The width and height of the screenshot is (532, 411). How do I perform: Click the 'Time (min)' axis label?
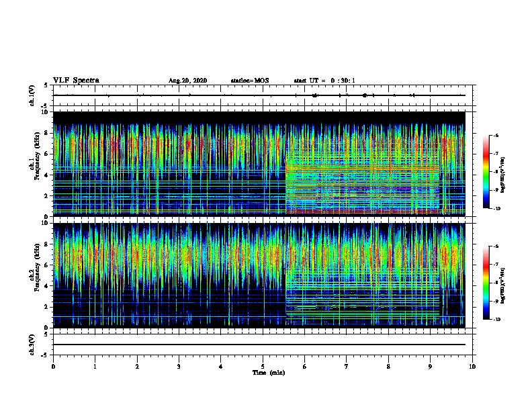(269, 373)
